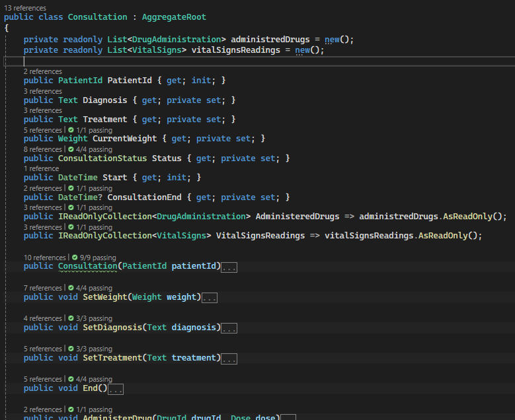Click the SetWeight method name
This screenshot has width=515, height=420.
coord(104,297)
